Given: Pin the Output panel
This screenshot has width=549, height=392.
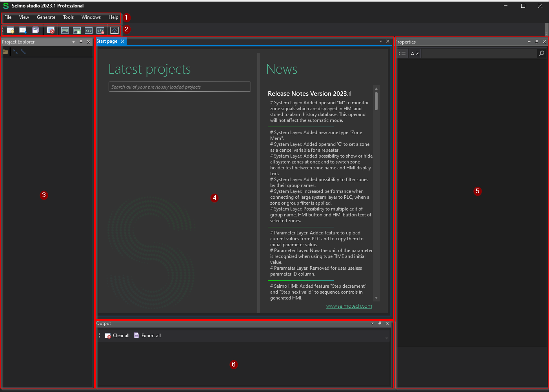Looking at the screenshot, I should pos(380,323).
